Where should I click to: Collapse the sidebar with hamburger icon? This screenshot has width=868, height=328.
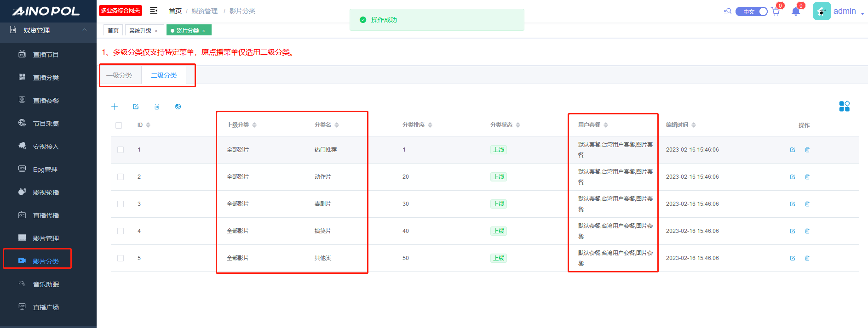[154, 11]
